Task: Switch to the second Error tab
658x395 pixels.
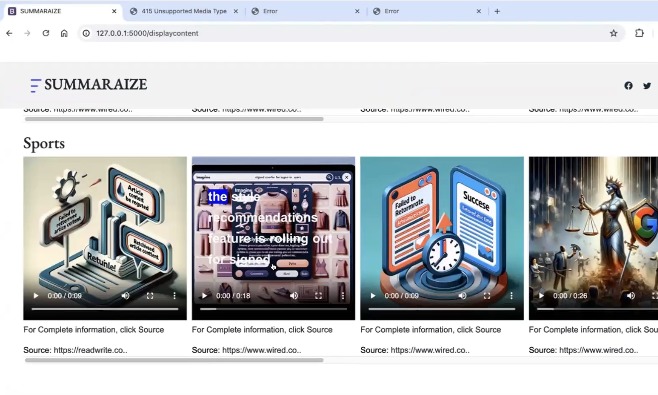Action: pos(427,11)
